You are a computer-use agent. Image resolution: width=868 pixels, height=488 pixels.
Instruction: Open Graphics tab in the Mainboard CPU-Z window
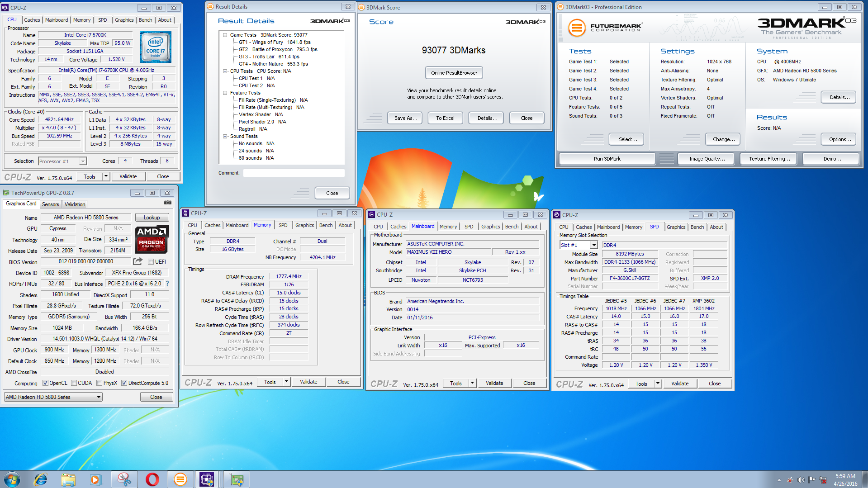[490, 227]
